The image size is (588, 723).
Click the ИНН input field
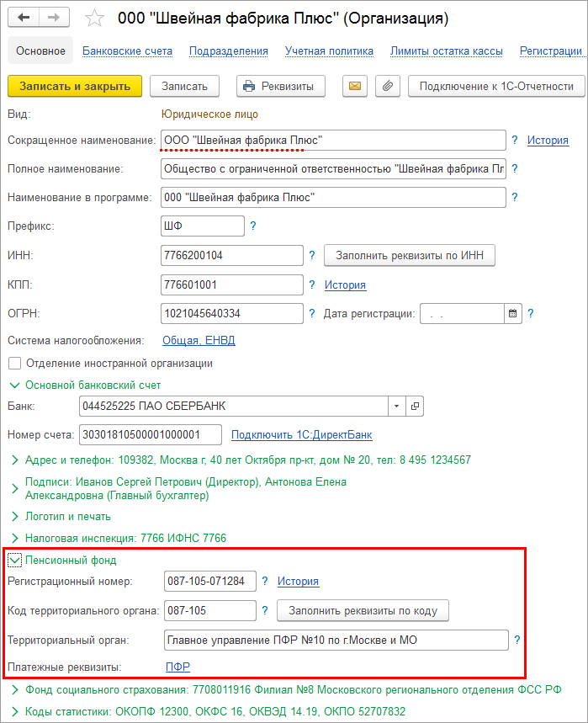coord(231,255)
